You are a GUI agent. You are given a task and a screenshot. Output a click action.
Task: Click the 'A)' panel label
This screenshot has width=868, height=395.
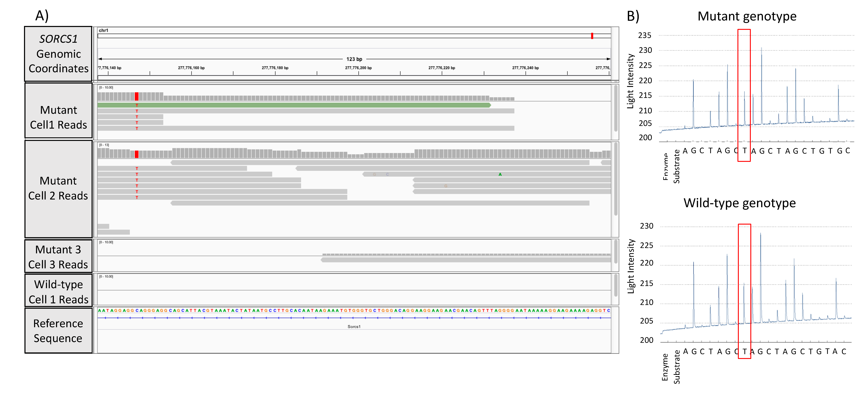(42, 16)
